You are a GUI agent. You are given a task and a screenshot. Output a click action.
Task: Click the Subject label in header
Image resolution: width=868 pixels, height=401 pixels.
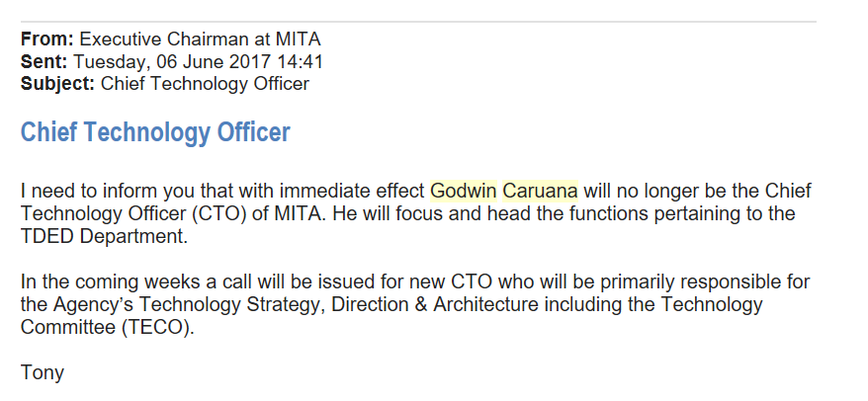click(x=57, y=84)
